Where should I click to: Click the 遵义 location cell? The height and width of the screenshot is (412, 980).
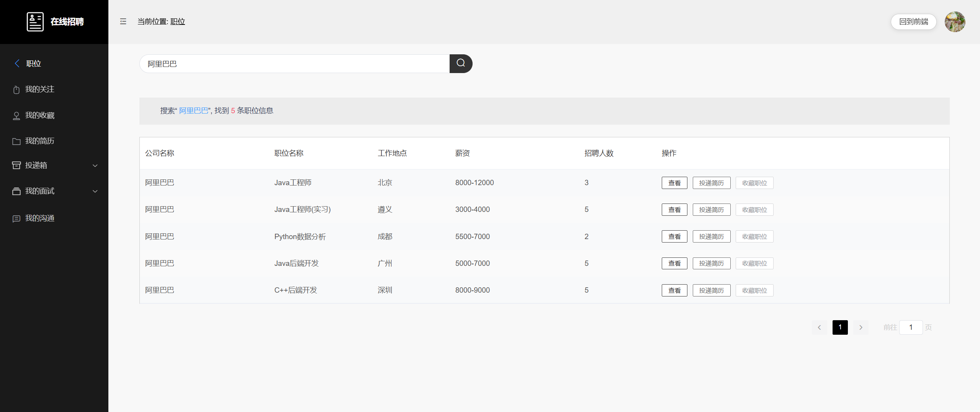(385, 210)
